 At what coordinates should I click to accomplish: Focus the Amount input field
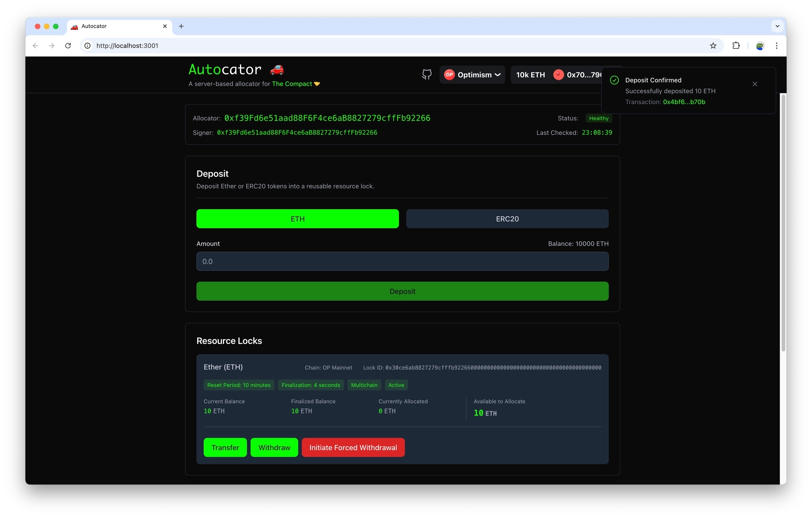(402, 261)
